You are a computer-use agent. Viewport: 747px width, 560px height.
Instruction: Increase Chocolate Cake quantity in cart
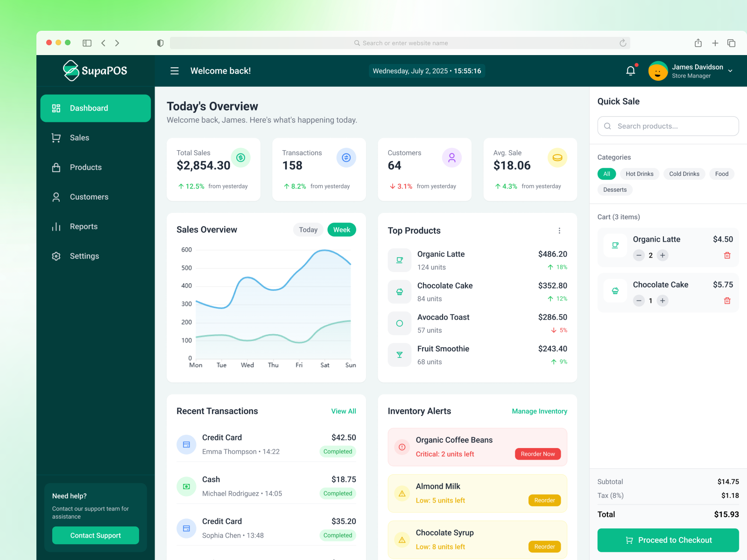tap(662, 301)
